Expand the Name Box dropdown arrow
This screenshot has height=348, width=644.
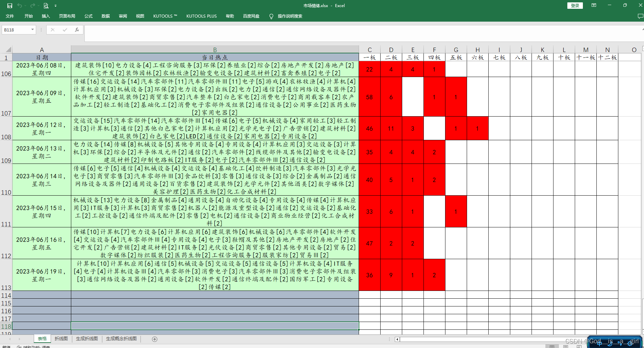32,30
